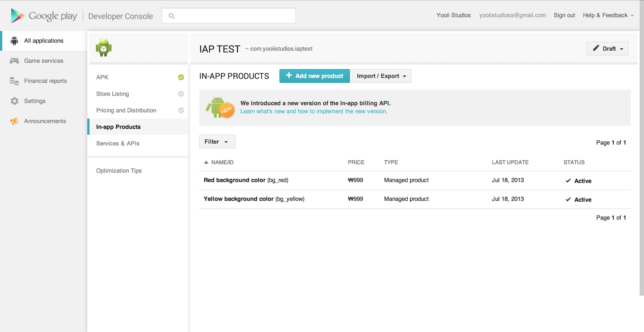Click ₩999 price in Red background row

click(x=355, y=180)
